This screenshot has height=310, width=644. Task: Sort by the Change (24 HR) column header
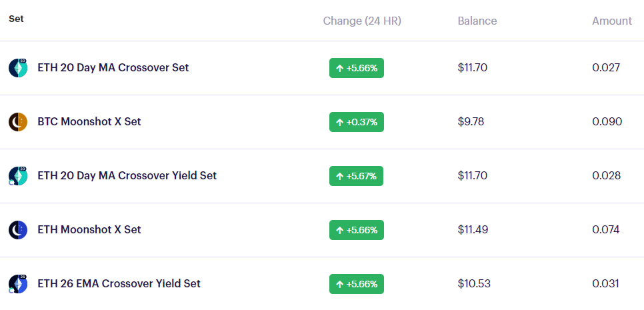pyautogui.click(x=362, y=21)
